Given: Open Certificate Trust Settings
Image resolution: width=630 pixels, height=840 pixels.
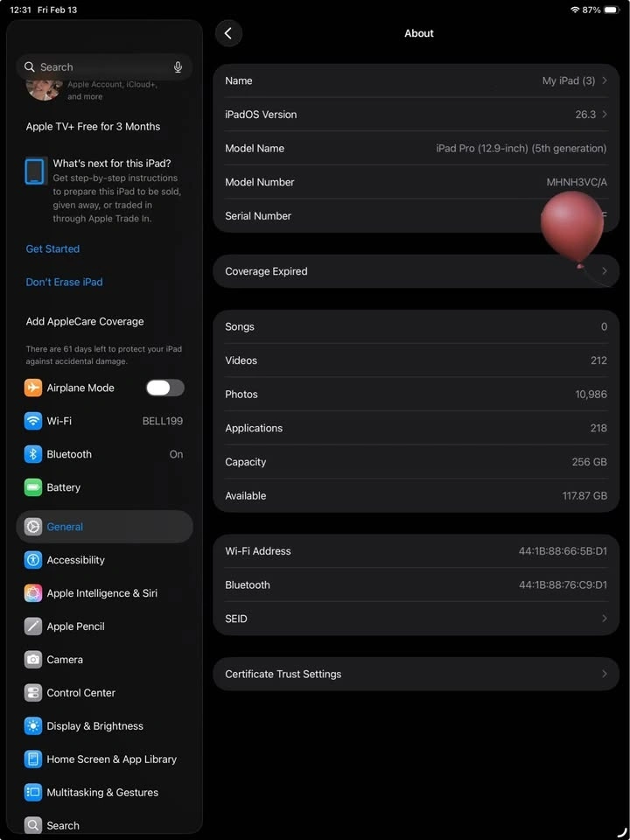Looking at the screenshot, I should pyautogui.click(x=416, y=674).
